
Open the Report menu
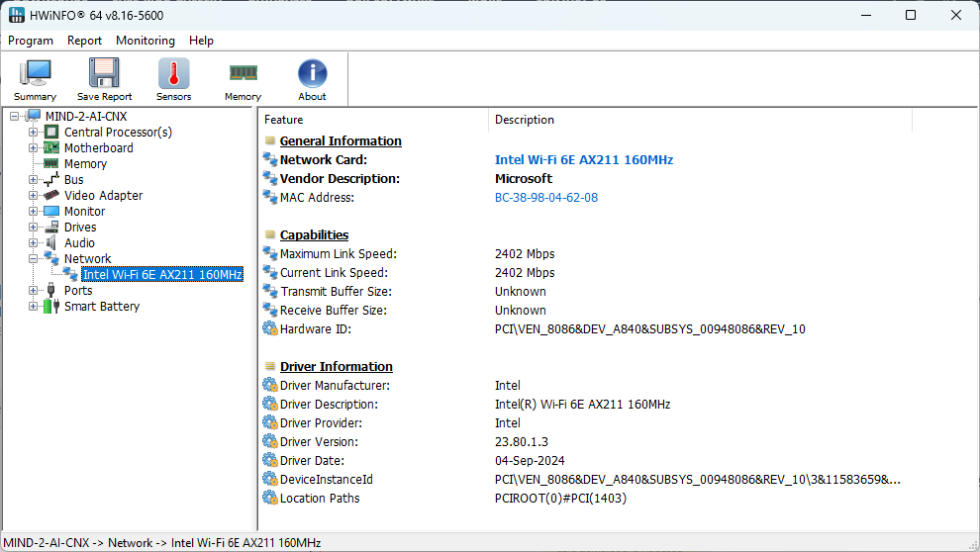[84, 41]
